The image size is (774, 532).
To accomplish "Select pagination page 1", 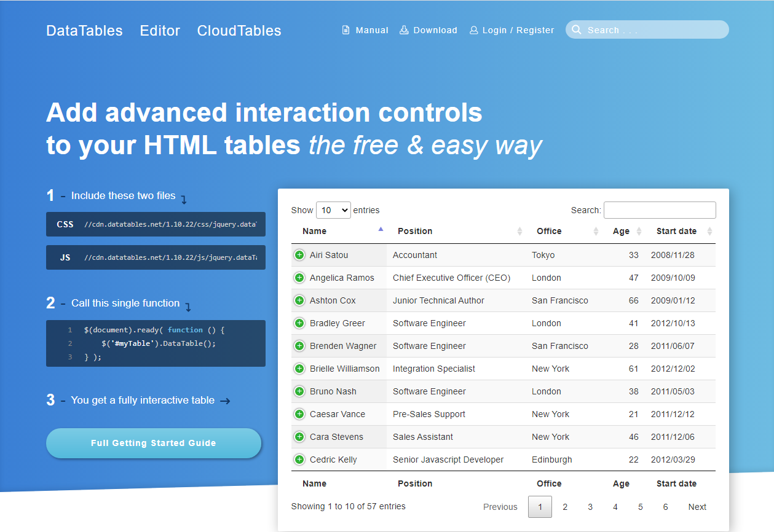I will 540,507.
